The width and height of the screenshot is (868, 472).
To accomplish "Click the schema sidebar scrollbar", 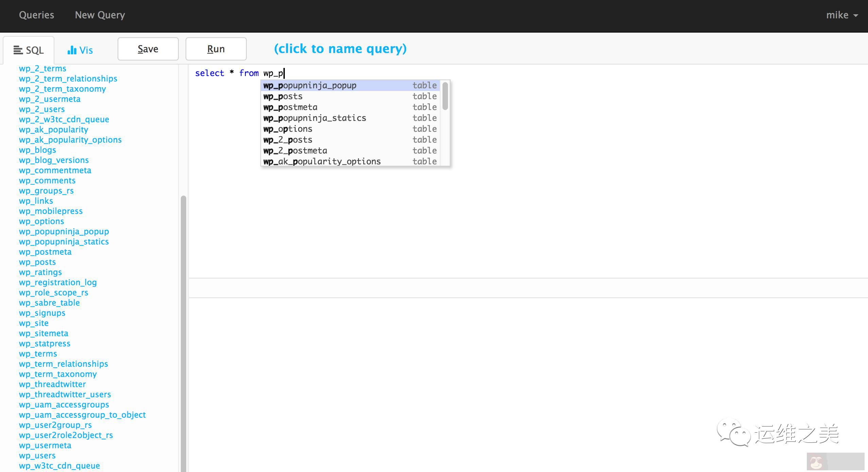I will coord(184,333).
